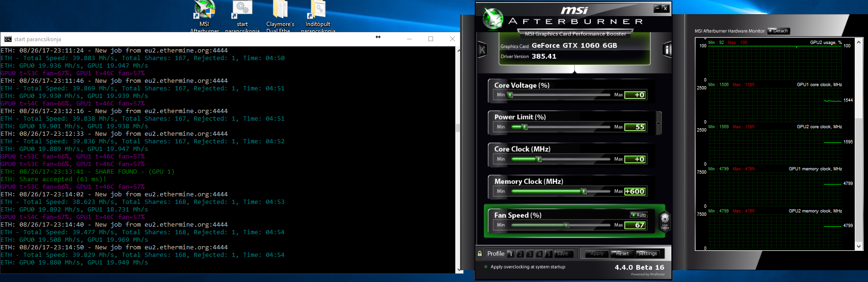The height and width of the screenshot is (282, 868).
Task: Click the 4.4.0 Beta 16 version text
Action: pyautogui.click(x=639, y=267)
